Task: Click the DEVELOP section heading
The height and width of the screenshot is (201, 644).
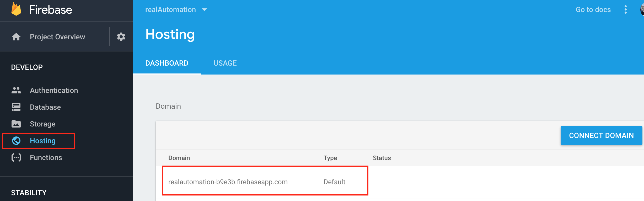Action: click(x=27, y=67)
